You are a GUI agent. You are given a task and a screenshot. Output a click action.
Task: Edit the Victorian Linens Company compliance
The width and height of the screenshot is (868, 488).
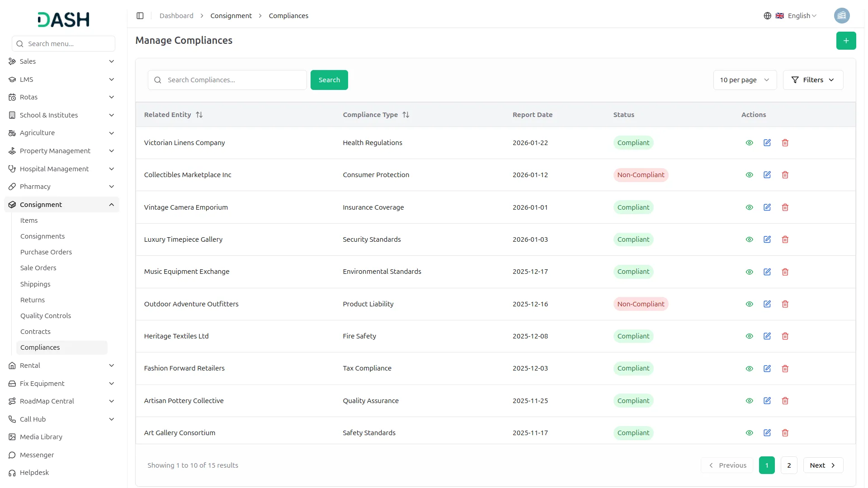point(767,143)
